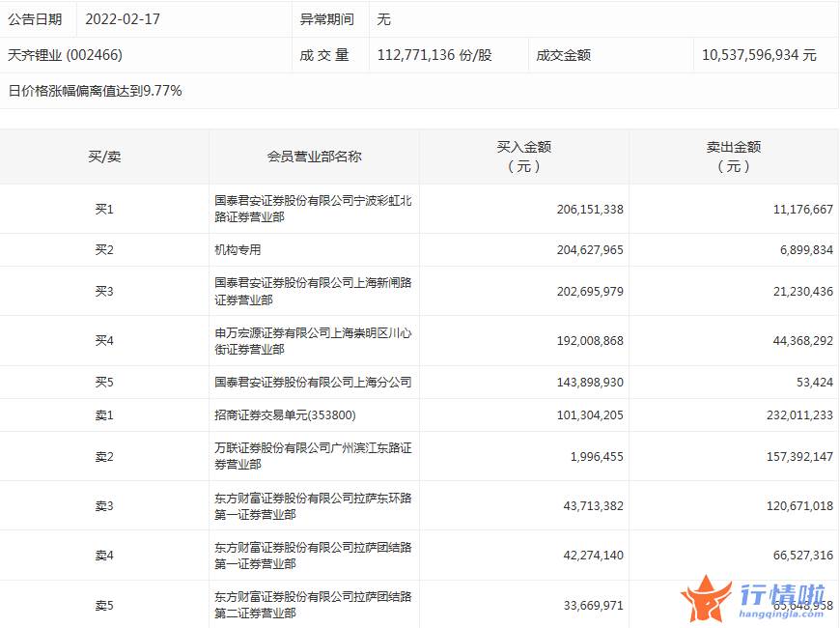
Task: Click buy amount 1,996,455
Action: [x=597, y=457]
